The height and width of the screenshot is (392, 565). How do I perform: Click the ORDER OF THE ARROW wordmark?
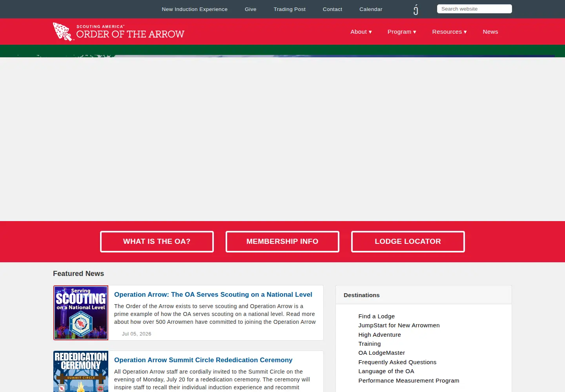130,34
